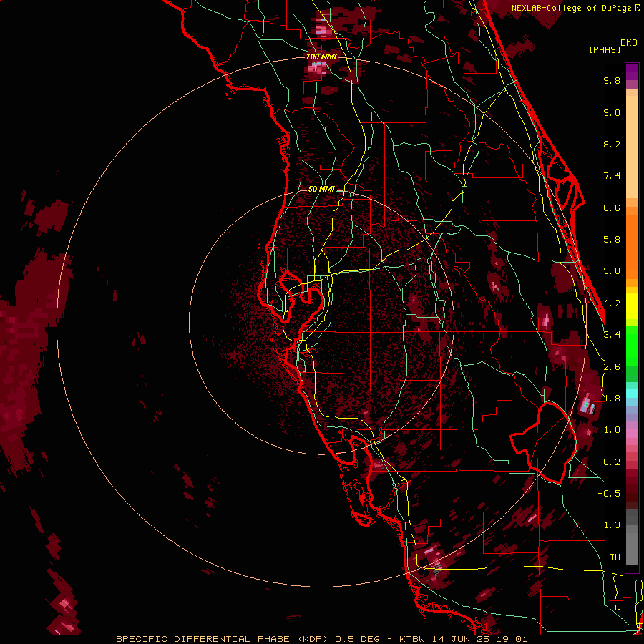
Task: Pick the gray TH segment of the color bar
Action: (x=632, y=543)
